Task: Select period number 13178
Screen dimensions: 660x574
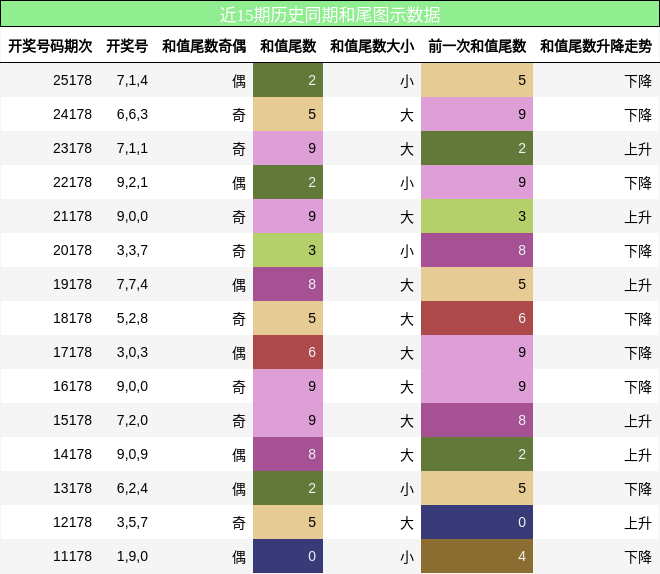Action: (x=72, y=489)
